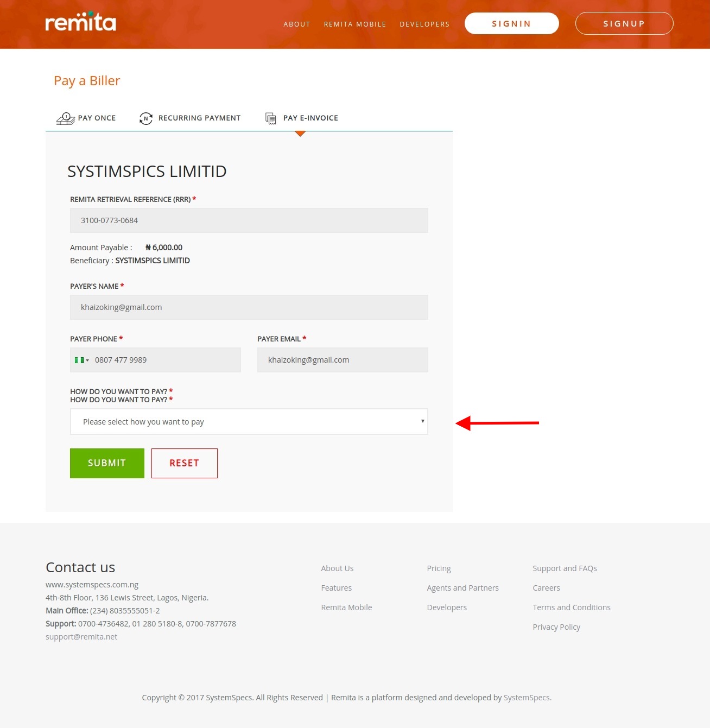Click the RESET button
Viewport: 710px width, 728px height.
(x=184, y=463)
